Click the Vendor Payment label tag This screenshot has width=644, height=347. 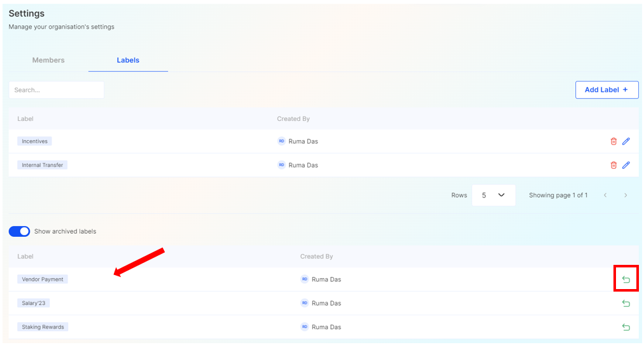(x=43, y=280)
